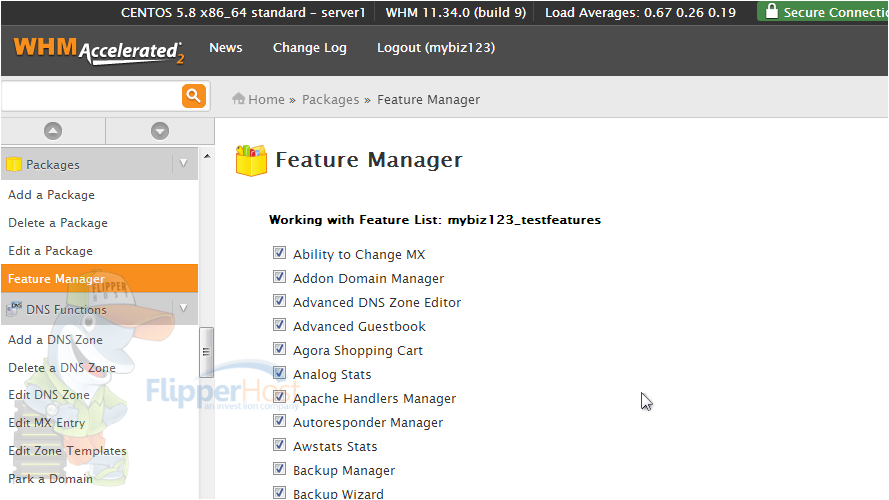Click the Packages section header

[x=99, y=164]
